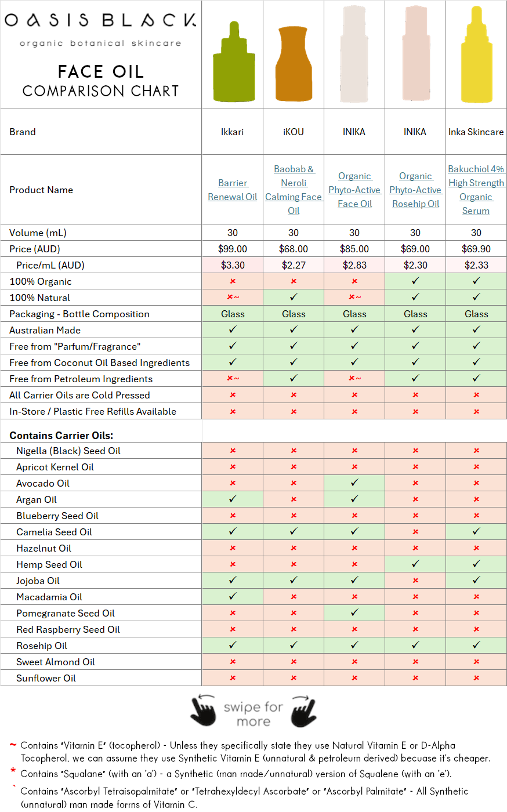This screenshot has height=812, width=507.
Task: Click the $3.30 price per mL cell
Action: 233,265
